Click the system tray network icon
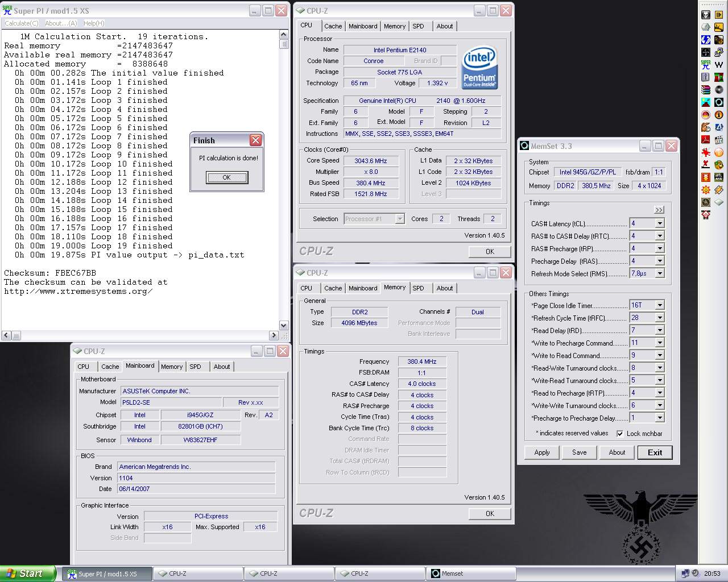 pyautogui.click(x=686, y=573)
